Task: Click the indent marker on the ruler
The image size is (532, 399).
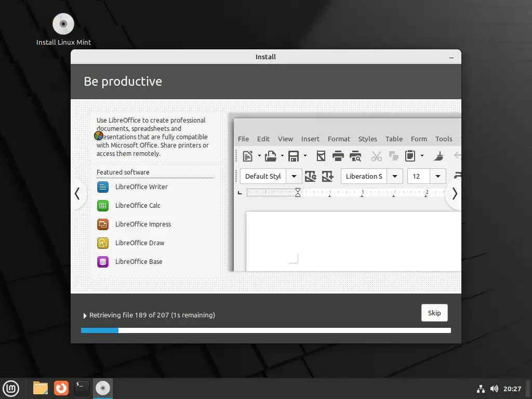Action: point(298,192)
